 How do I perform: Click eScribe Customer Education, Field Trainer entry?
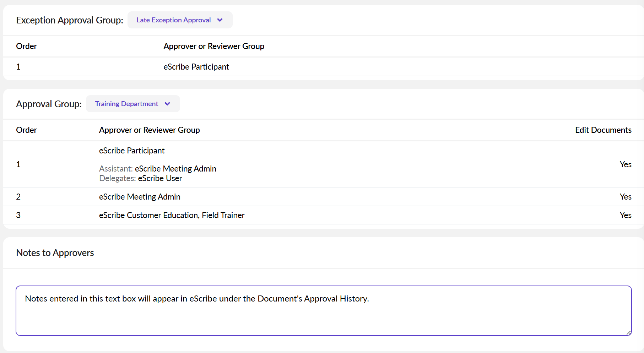tap(172, 215)
